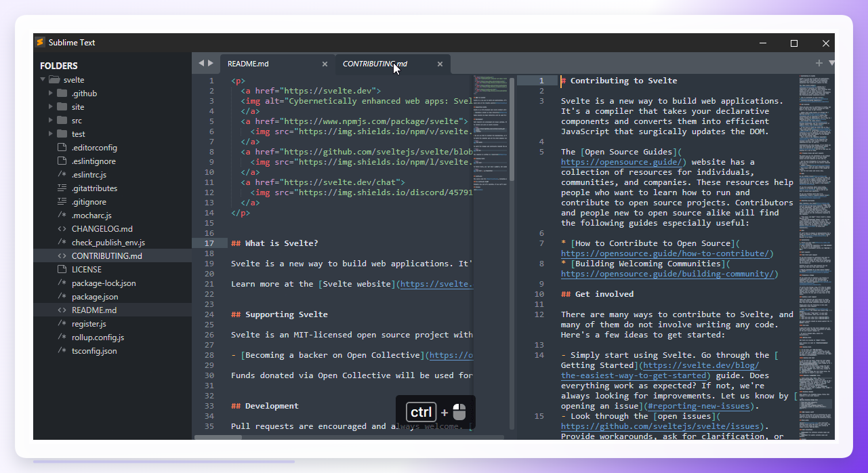Expand the src folder
The image size is (868, 473).
point(51,120)
